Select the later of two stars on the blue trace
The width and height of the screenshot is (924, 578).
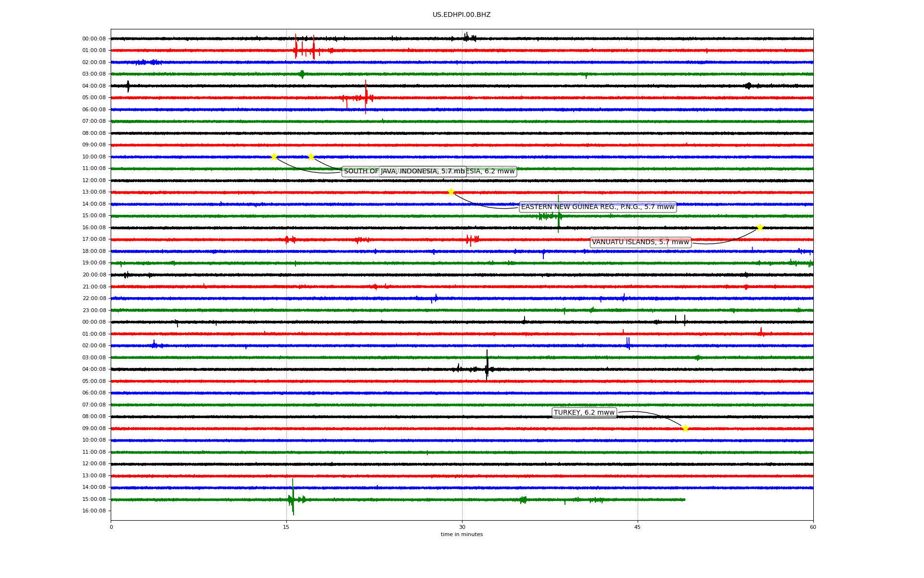click(x=311, y=157)
